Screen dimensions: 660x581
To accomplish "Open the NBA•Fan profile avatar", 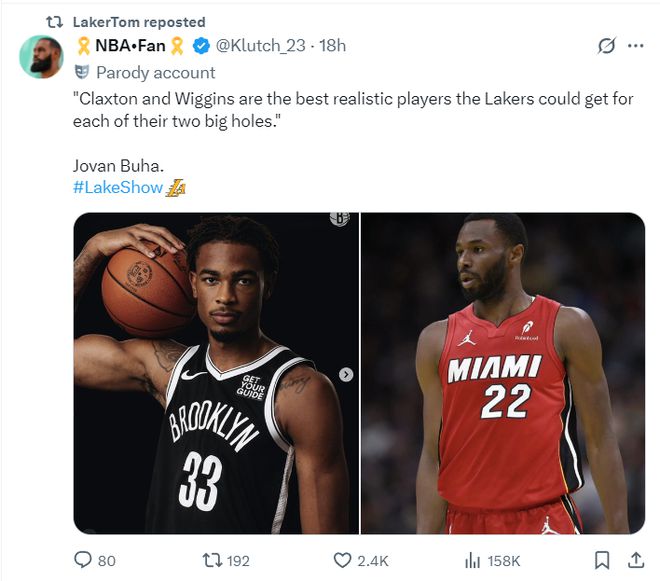I will (41, 57).
